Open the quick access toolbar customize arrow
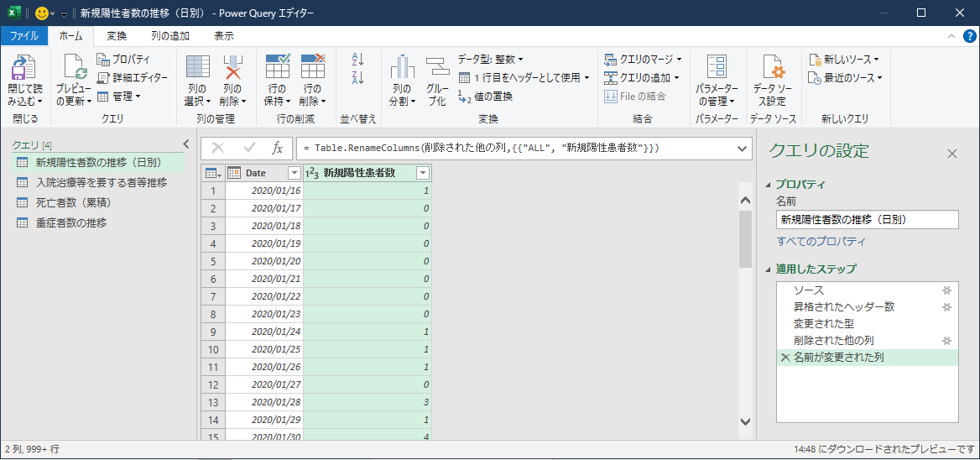This screenshot has width=980, height=460. tap(64, 13)
